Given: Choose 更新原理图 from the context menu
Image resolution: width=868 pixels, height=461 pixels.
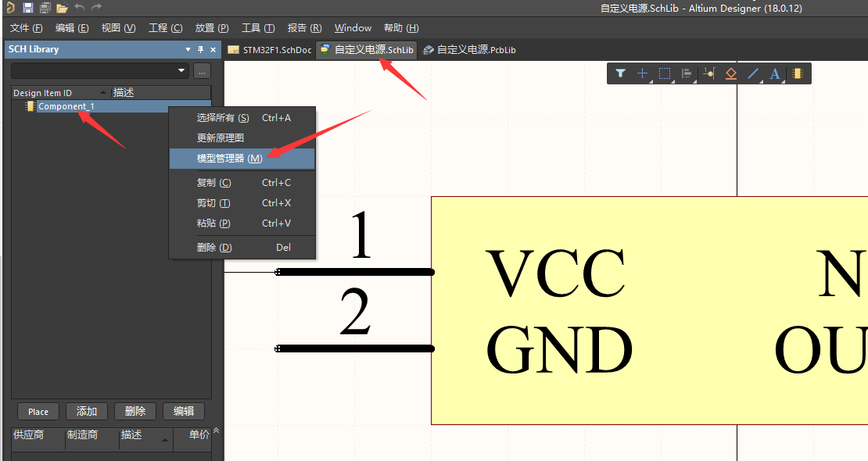Looking at the screenshot, I should 242,138.
